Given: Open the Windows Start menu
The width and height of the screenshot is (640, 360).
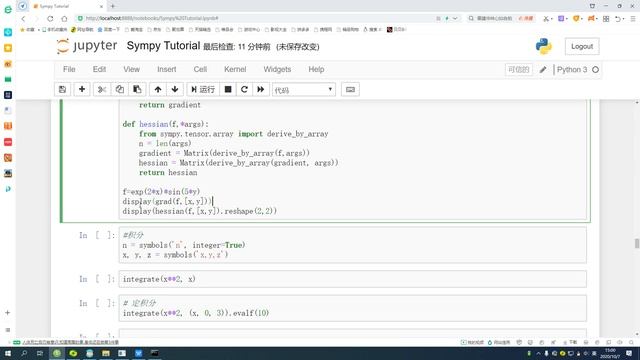Looking at the screenshot, I should (8, 353).
